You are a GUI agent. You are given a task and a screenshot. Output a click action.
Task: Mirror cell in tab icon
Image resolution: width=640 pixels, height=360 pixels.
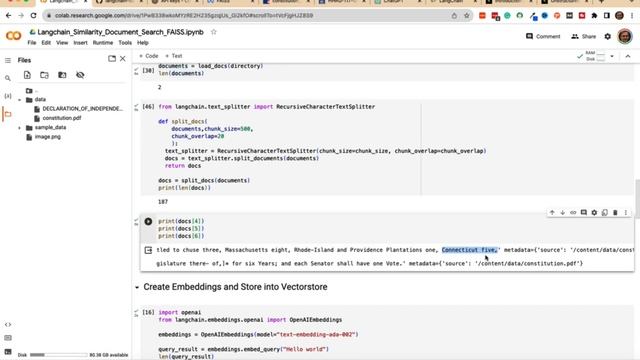[604, 213]
